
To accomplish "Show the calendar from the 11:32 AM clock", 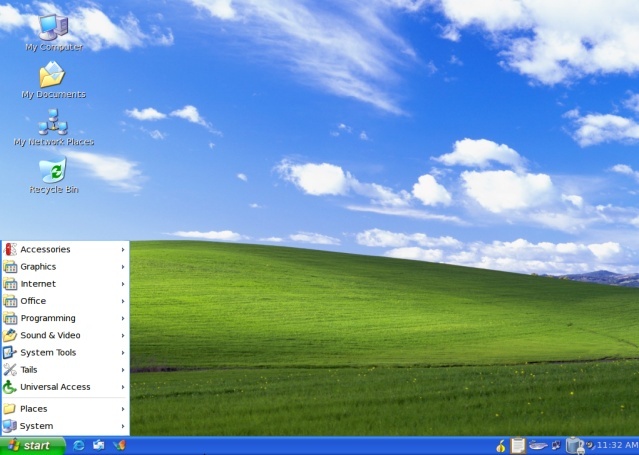I will [617, 446].
